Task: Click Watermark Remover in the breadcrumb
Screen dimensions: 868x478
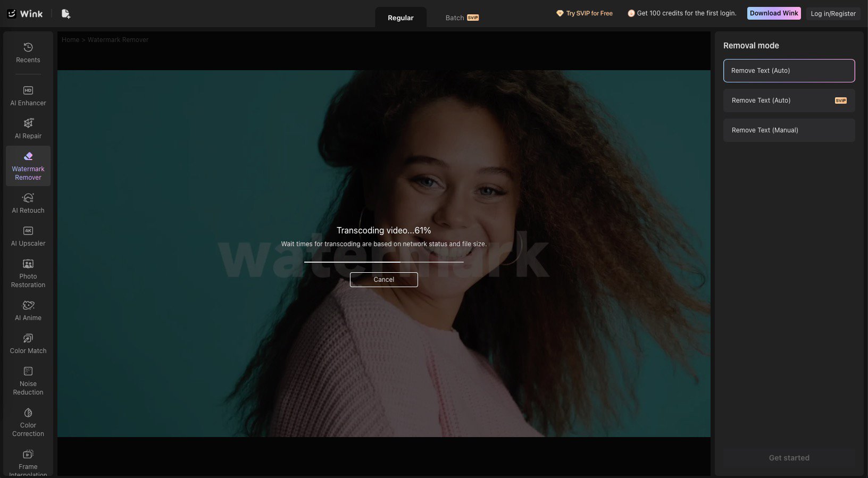Action: coord(118,40)
